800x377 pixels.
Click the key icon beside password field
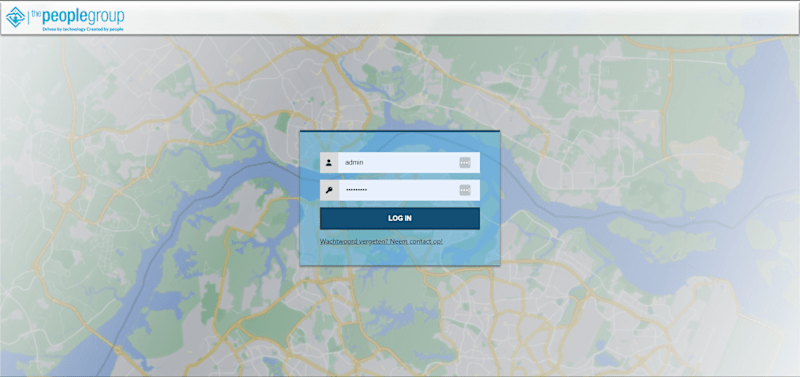pos(329,190)
